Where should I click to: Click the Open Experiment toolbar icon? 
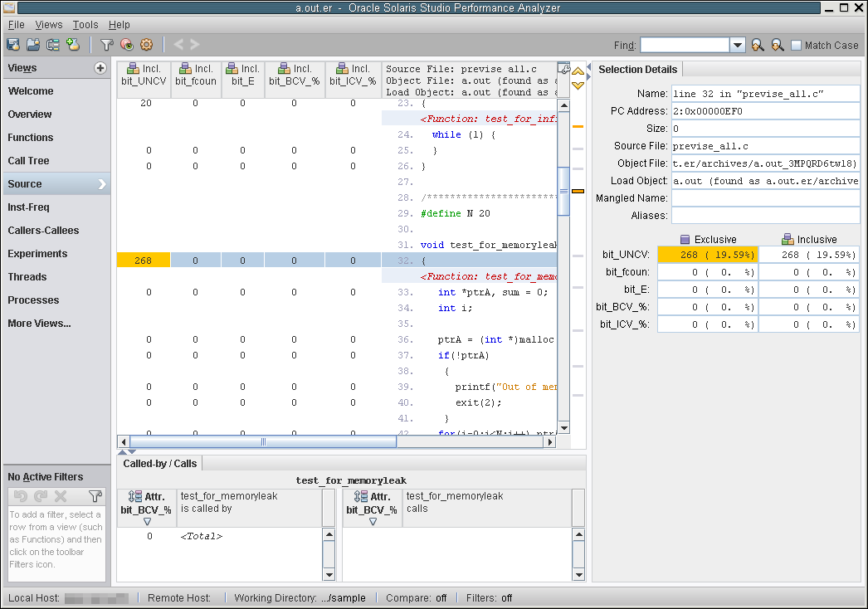pyautogui.click(x=13, y=45)
